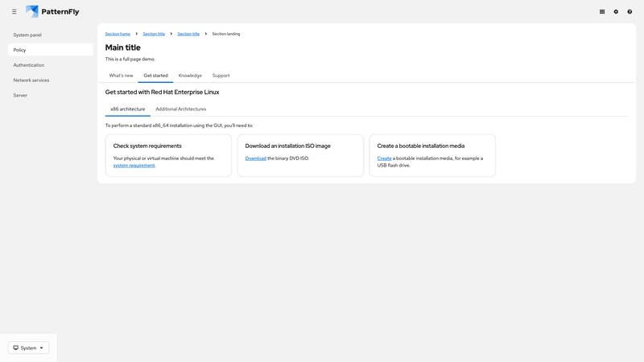Click the help question mark icon
The width and height of the screenshot is (644, 362).
630,12
